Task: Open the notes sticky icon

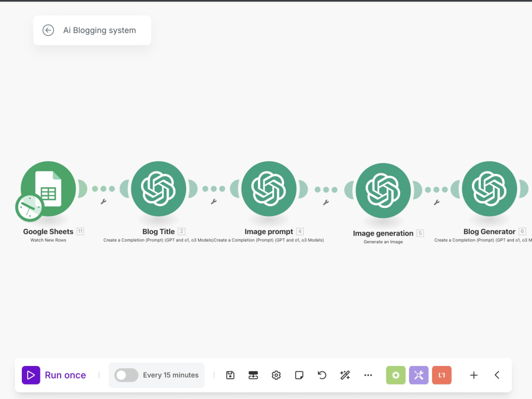Action: point(299,375)
